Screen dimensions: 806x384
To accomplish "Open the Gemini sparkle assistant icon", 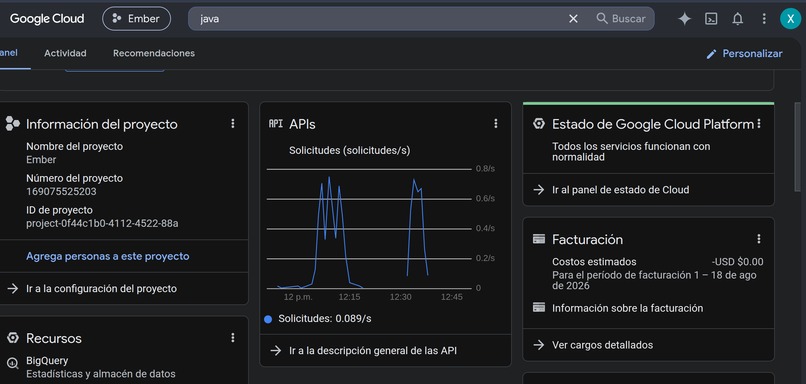I will click(x=684, y=19).
